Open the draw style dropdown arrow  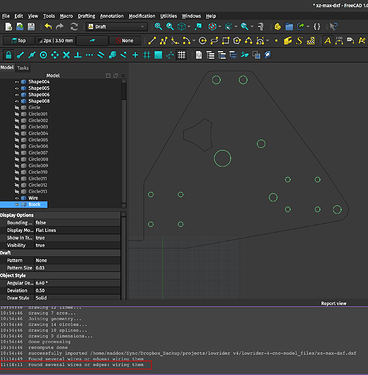tap(220, 27)
